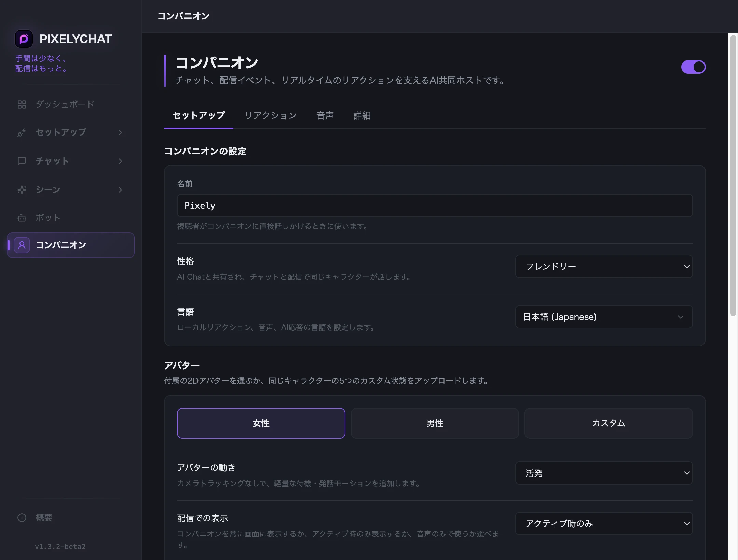Switch to the リアクション tab

(x=271, y=115)
